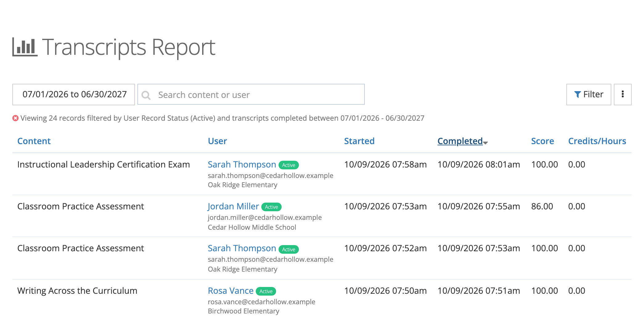Open the 07/01/2026 to 06/30/2027 date range picker
Viewport: 644px width, 319px height.
pos(74,95)
